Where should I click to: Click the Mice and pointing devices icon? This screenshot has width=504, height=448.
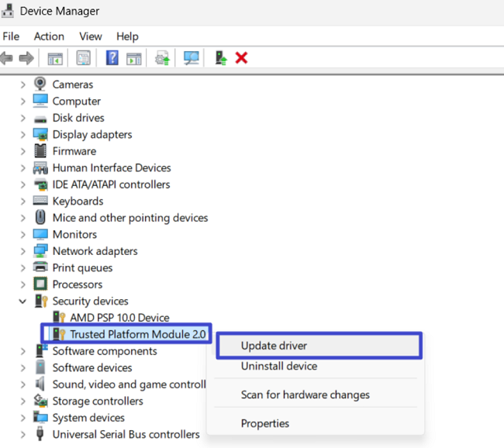click(x=40, y=217)
